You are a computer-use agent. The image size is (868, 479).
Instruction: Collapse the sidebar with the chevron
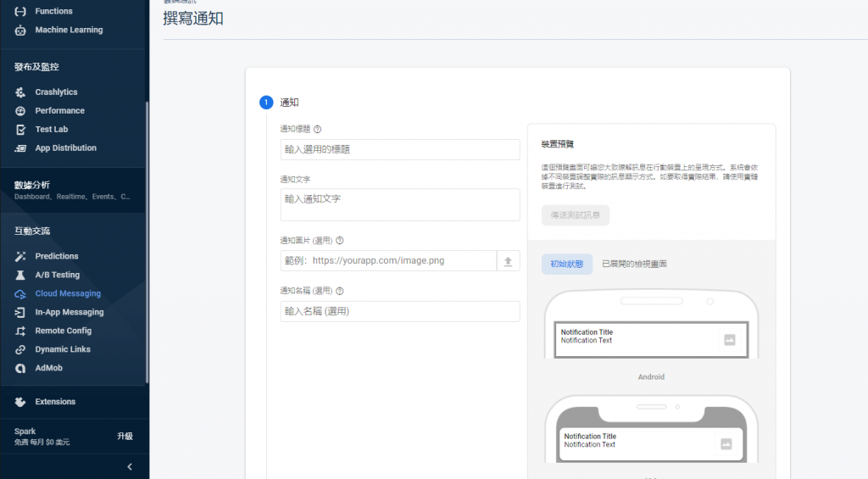[x=130, y=467]
